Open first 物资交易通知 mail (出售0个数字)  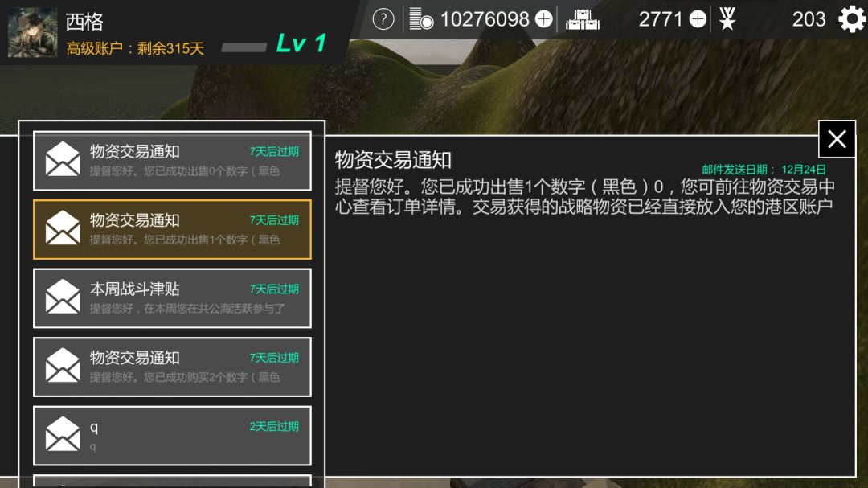coord(172,161)
